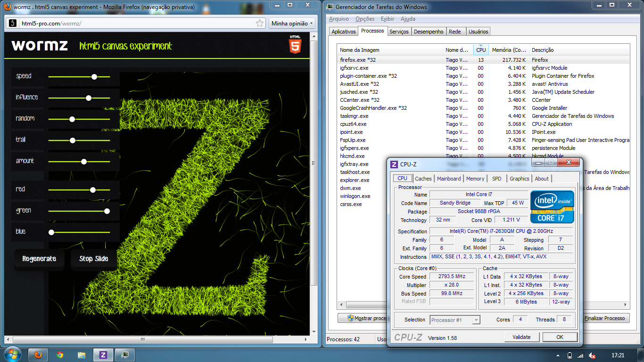The height and width of the screenshot is (362, 644).
Task: Open the Minha opinião dropdown
Action: tap(292, 23)
